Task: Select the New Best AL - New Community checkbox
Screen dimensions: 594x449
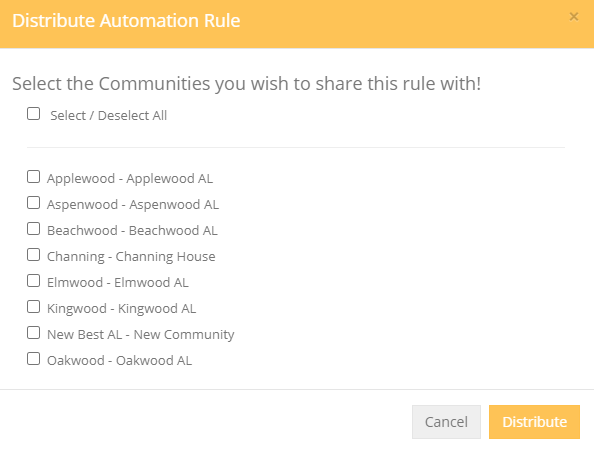Action: click(33, 333)
